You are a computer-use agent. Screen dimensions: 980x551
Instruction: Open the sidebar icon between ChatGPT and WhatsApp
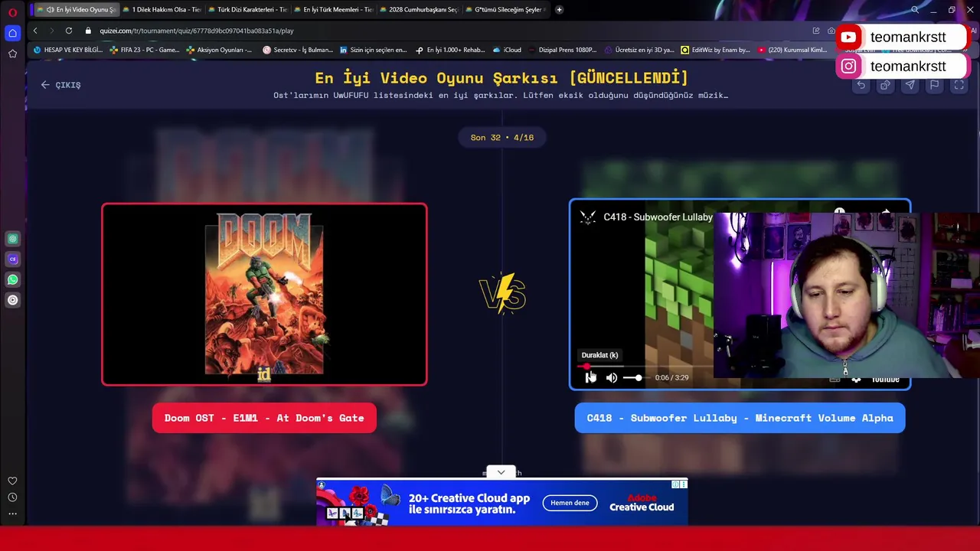(x=12, y=259)
